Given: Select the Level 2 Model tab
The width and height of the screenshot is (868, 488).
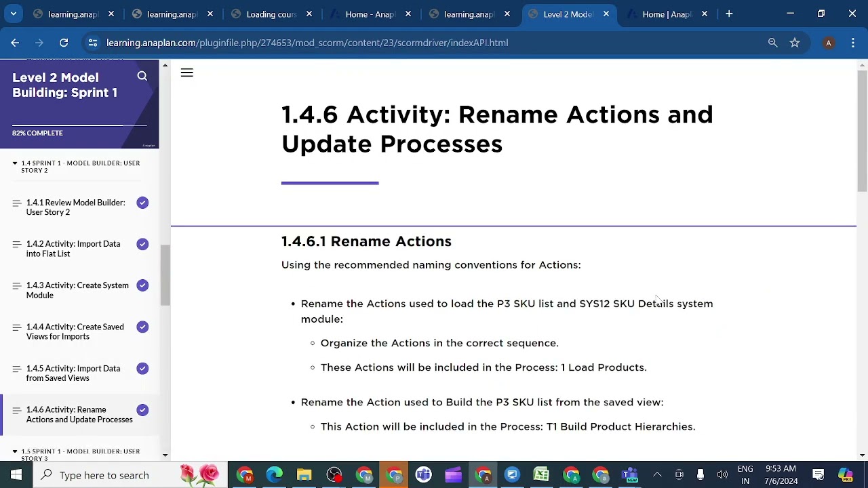Looking at the screenshot, I should coord(568,14).
